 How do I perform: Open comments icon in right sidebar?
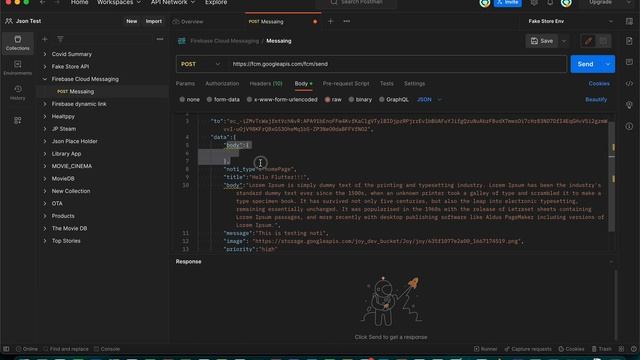629,62
